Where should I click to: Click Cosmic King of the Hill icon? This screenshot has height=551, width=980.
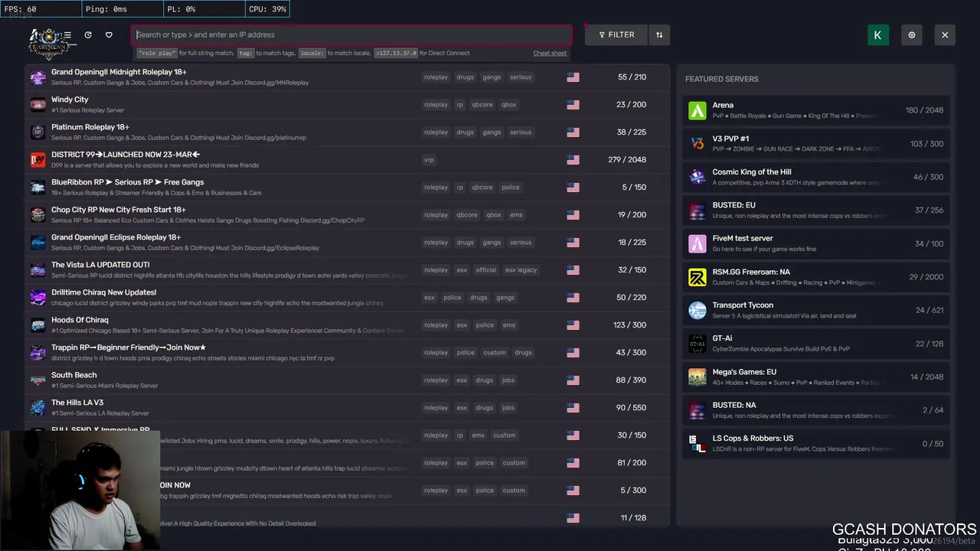(697, 177)
